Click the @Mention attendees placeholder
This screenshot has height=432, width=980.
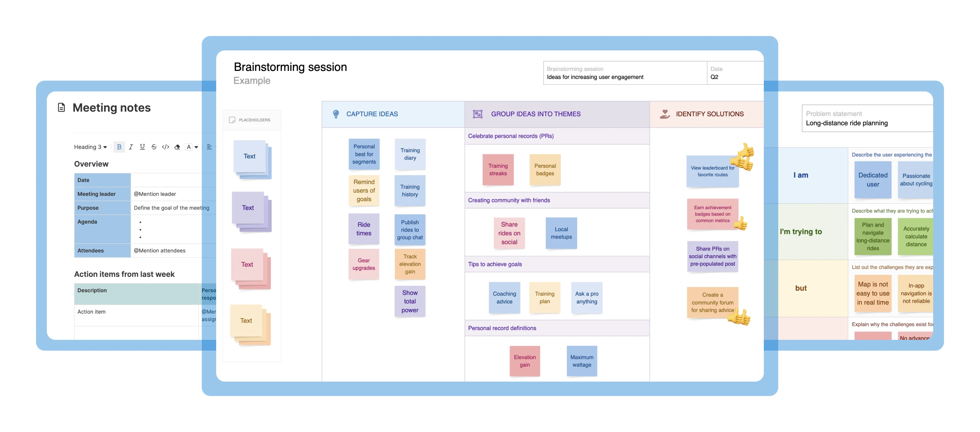[159, 250]
